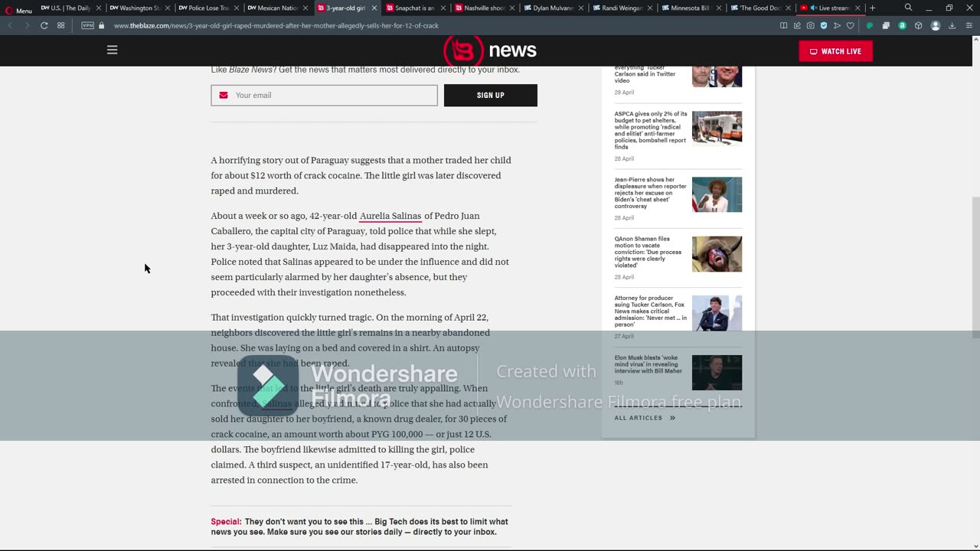
Task: Open the 'Aurelia Salinas' link
Action: coord(390,216)
